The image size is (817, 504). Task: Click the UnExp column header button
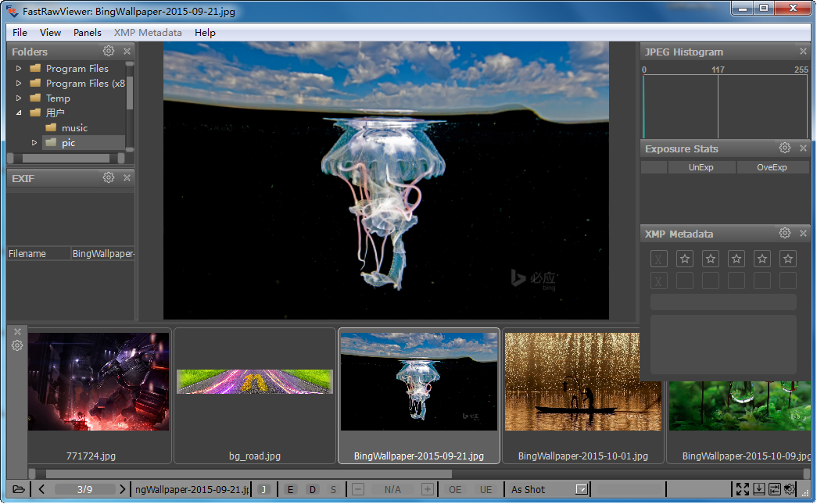coord(701,167)
